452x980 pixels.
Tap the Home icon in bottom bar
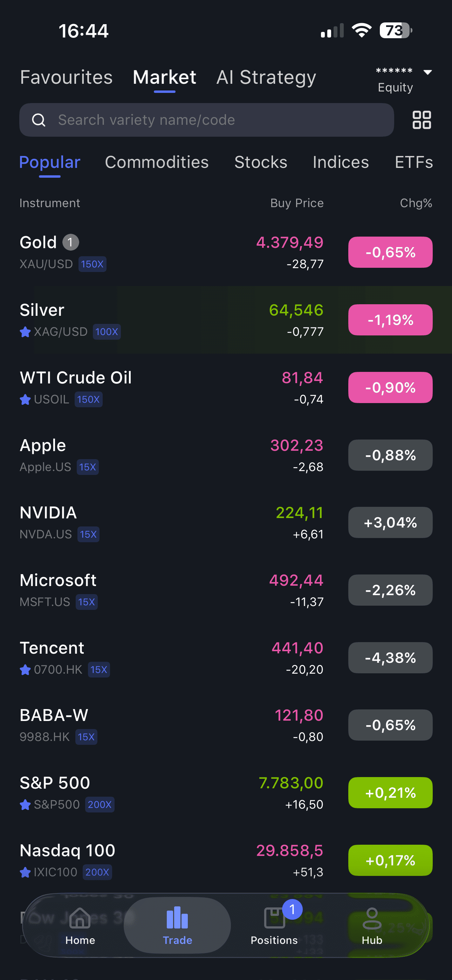80,918
